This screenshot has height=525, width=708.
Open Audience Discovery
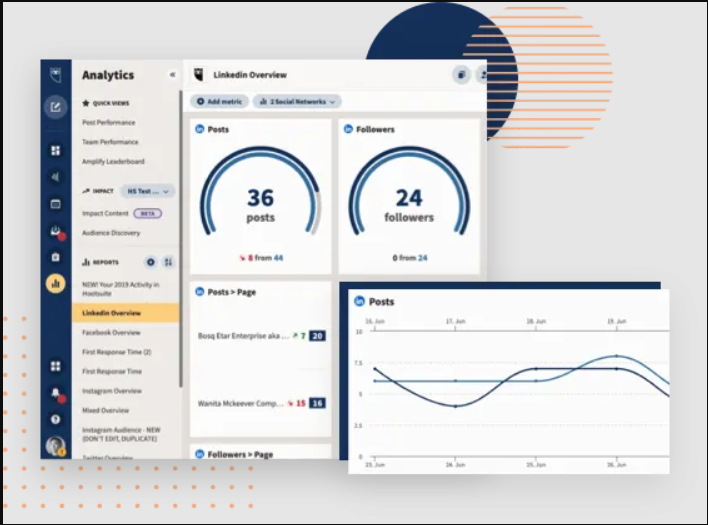(x=111, y=233)
